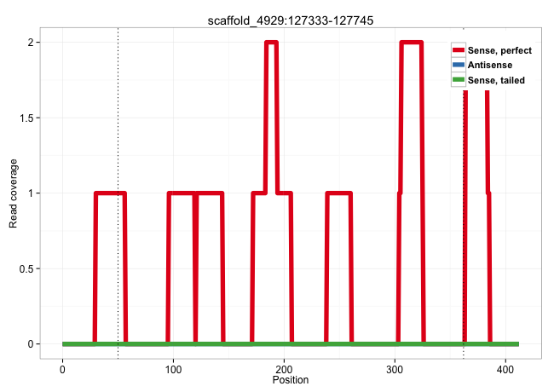Click the red plateau between positions 240 and 260
Viewport: 554px width, 392px height.
(338, 193)
